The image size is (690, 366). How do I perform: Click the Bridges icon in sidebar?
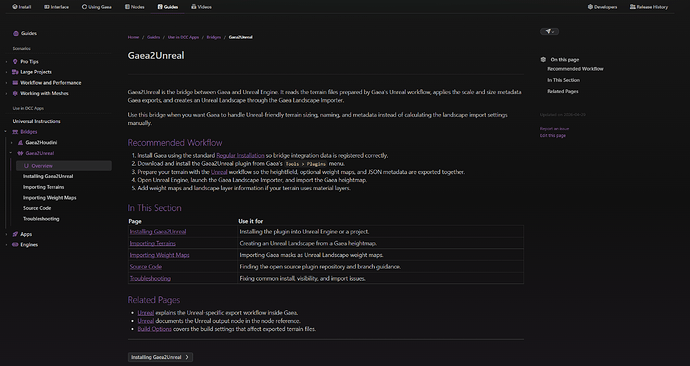pos(15,132)
